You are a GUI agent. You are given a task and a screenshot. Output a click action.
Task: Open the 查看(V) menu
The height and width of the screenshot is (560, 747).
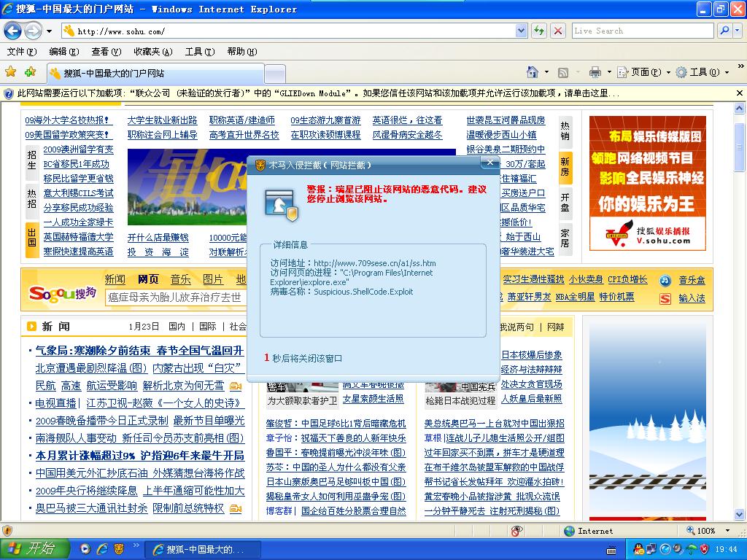pyautogui.click(x=107, y=52)
